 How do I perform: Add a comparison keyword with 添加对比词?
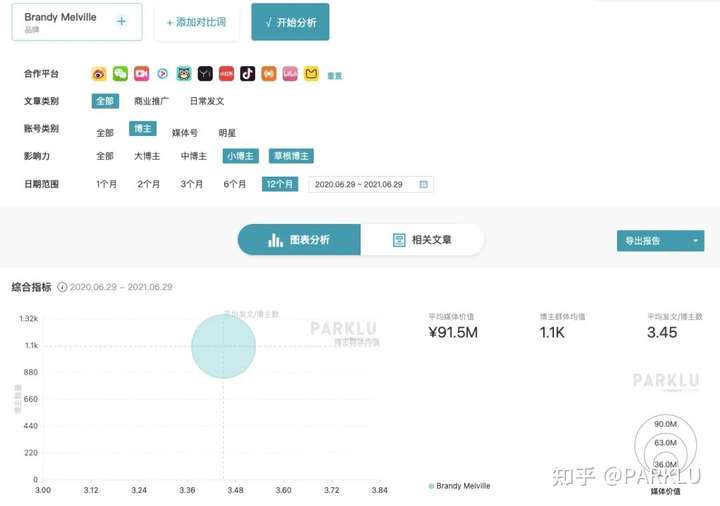(x=197, y=22)
